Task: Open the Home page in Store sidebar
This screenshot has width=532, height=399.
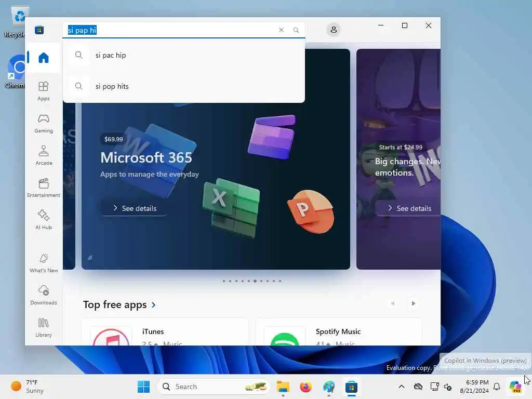Action: point(44,58)
